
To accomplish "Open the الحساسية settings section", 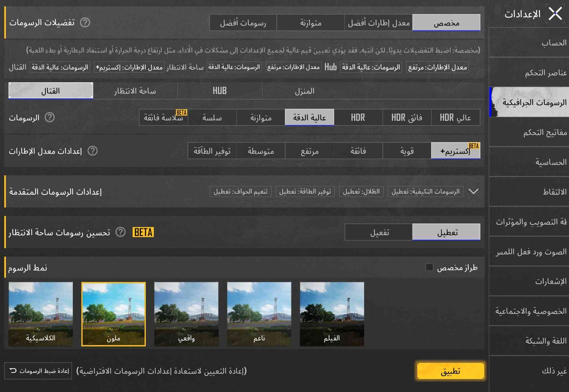I will (529, 162).
